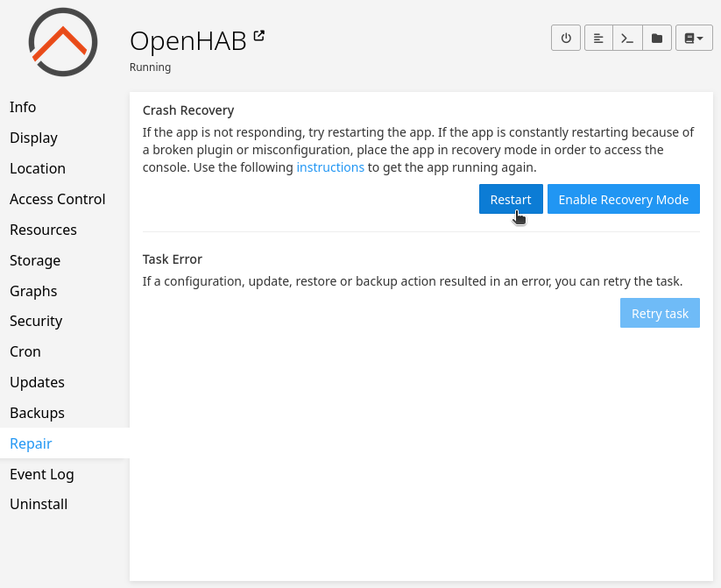The image size is (721, 588).
Task: Open OpenHAB via external link icon
Action: point(258,36)
